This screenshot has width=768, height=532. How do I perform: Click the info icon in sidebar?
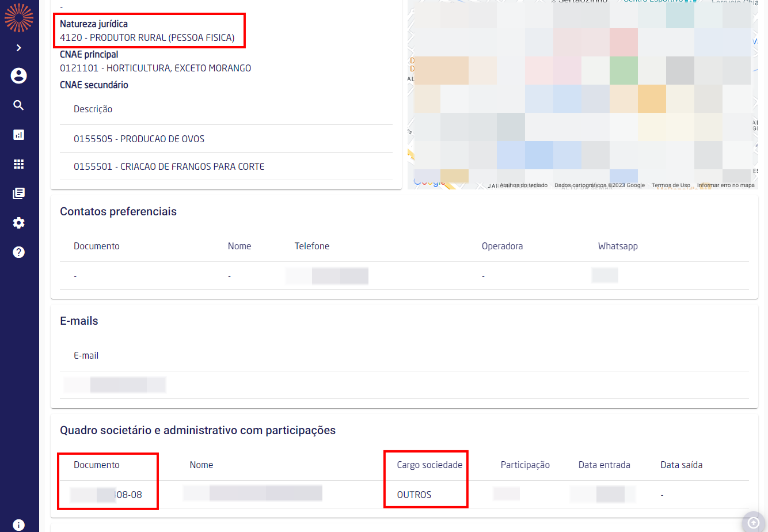[19, 525]
